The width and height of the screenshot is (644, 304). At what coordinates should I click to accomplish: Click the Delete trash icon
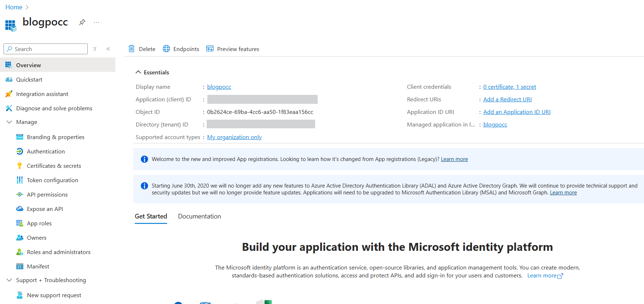[132, 49]
